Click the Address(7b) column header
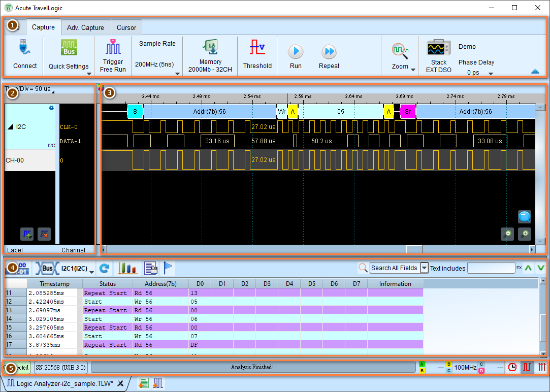Viewport: 550px width, 392px height. (160, 284)
